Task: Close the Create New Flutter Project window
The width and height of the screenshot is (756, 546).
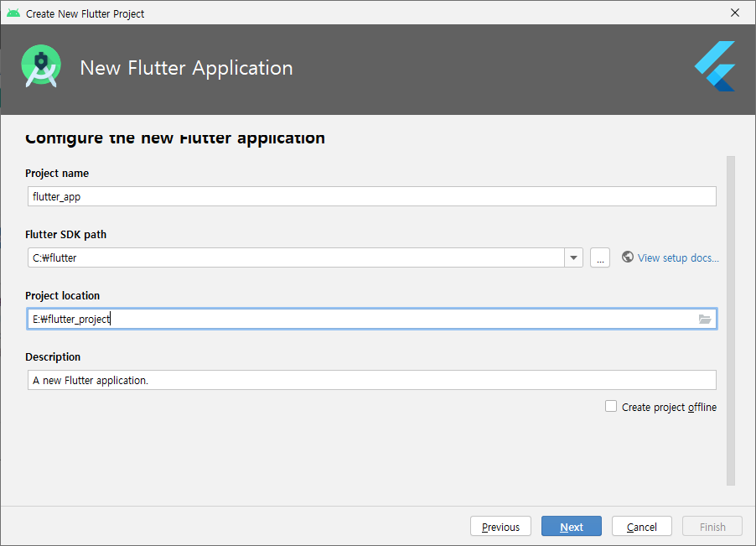Action: (x=735, y=13)
